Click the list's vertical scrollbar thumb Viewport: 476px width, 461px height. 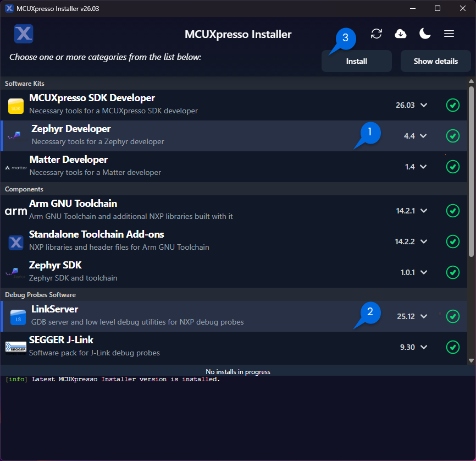click(x=471, y=172)
